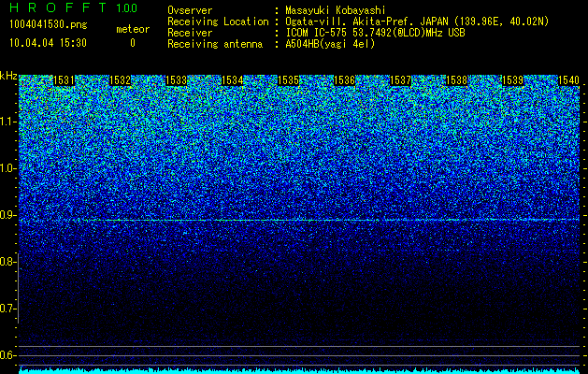The width and height of the screenshot is (588, 374).
Task: Click the 1533 time marker label
Action: [x=177, y=80]
